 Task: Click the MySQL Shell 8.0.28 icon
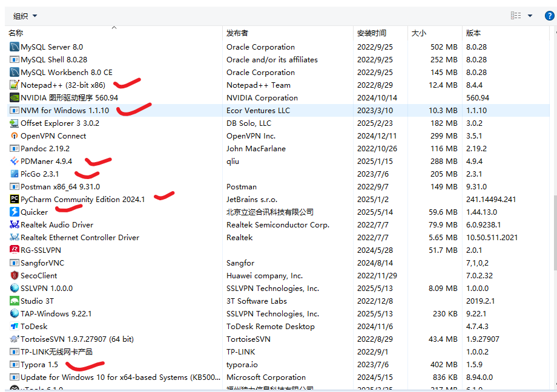(14, 60)
